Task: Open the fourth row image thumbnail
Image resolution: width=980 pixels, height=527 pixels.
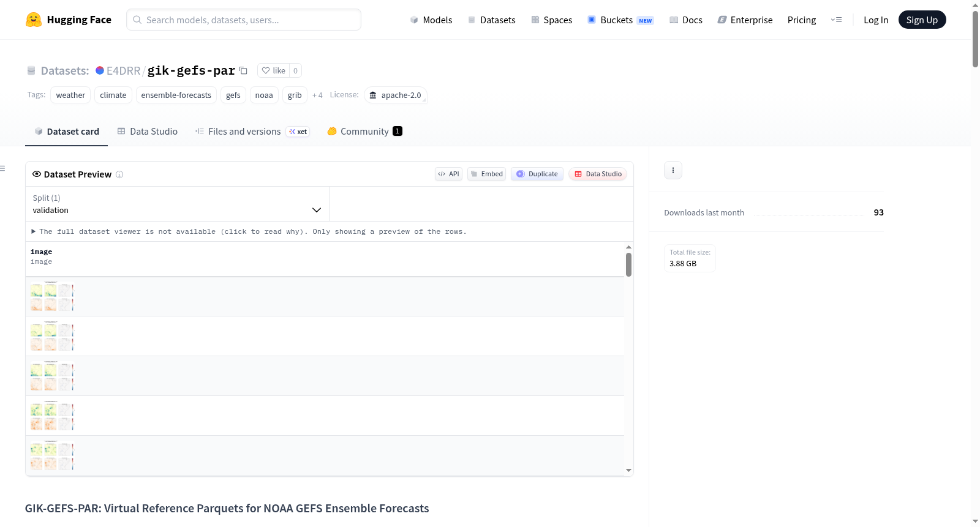Action: pos(52,416)
